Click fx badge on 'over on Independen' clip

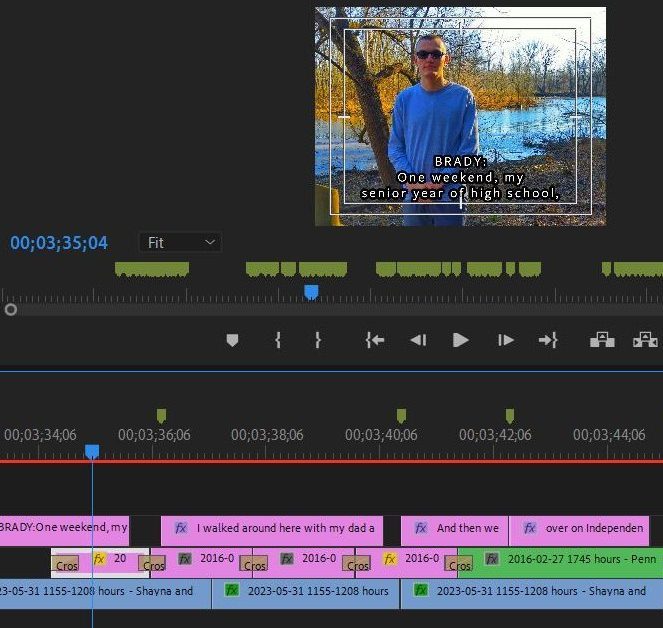tap(529, 528)
